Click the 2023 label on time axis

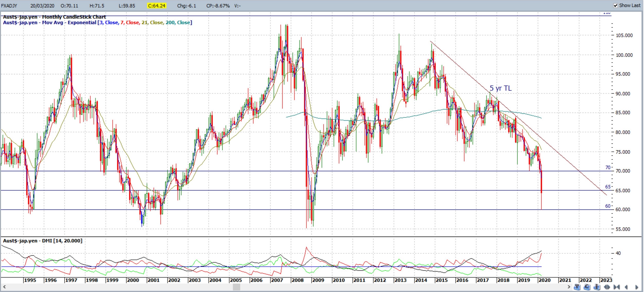pos(606,280)
